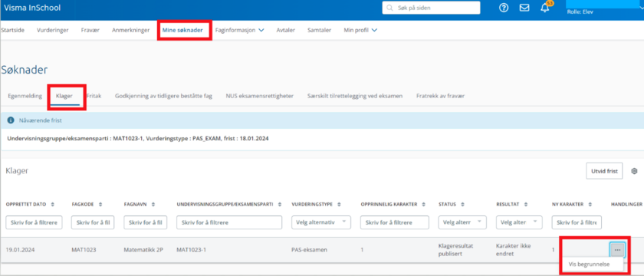Image resolution: width=644 pixels, height=276 pixels.
Task: Click the Ny karakter filter field
Action: 577,222
